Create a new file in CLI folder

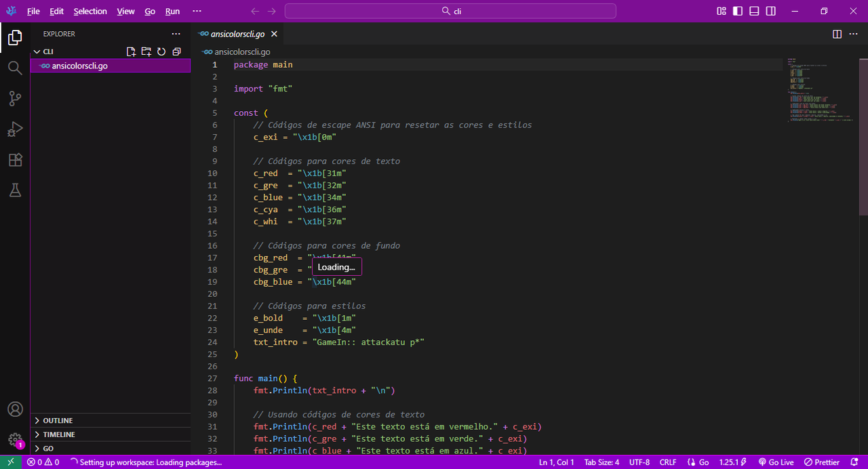132,52
